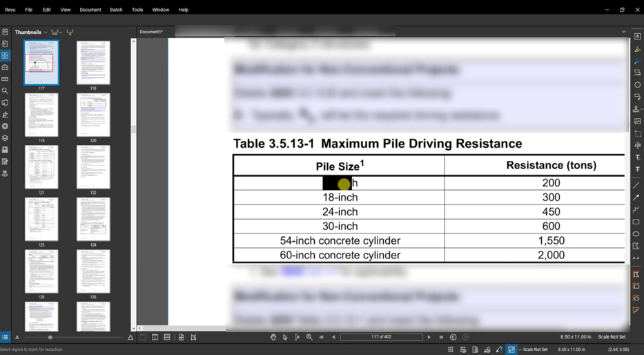Select the Arrow tool
Screen dimensions: 644x355
point(636,198)
